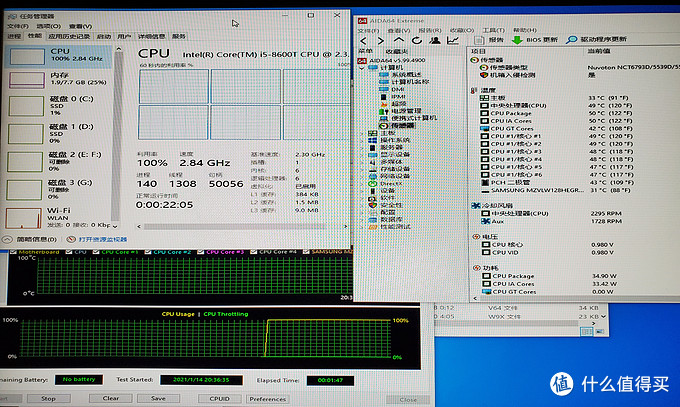
Task: Click the 当前值 column header
Action: (598, 51)
